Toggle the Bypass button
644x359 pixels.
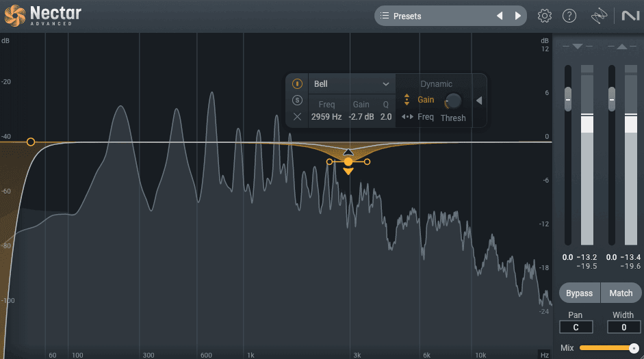coord(580,293)
